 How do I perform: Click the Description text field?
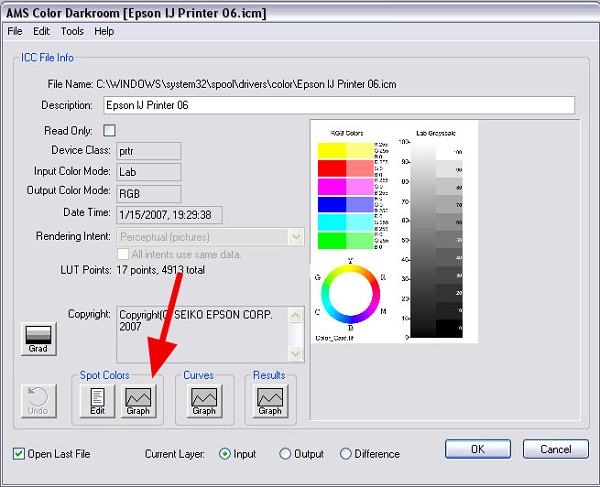point(339,105)
